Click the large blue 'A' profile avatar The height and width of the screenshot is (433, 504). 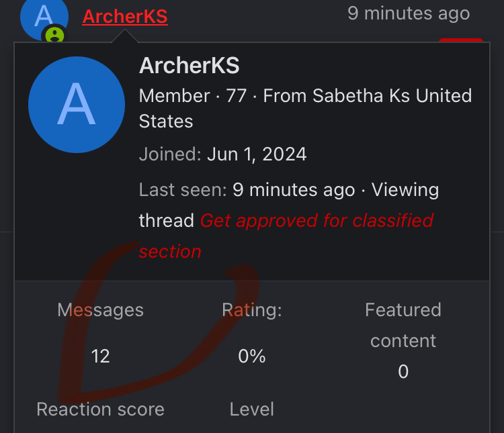[77, 105]
